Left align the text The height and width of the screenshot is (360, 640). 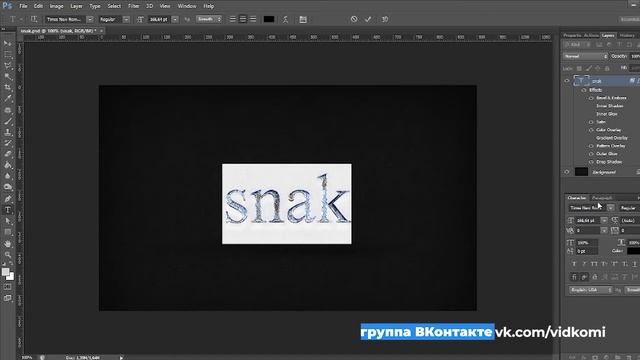point(232,19)
